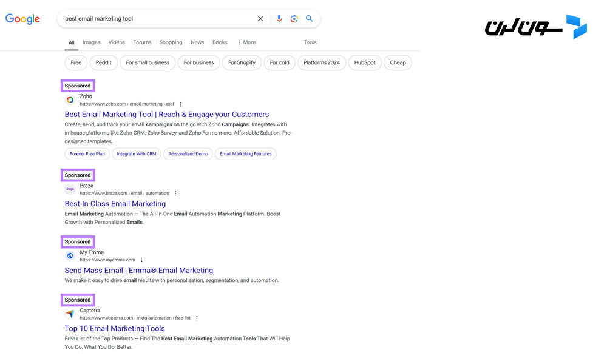
Task: Click the braze.com email automation URL text
Action: (x=124, y=194)
